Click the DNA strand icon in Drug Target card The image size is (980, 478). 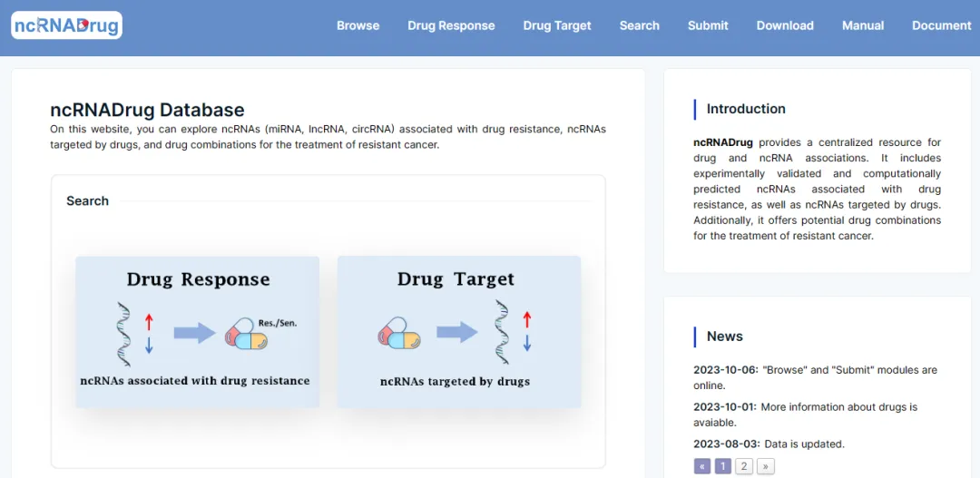(x=504, y=333)
